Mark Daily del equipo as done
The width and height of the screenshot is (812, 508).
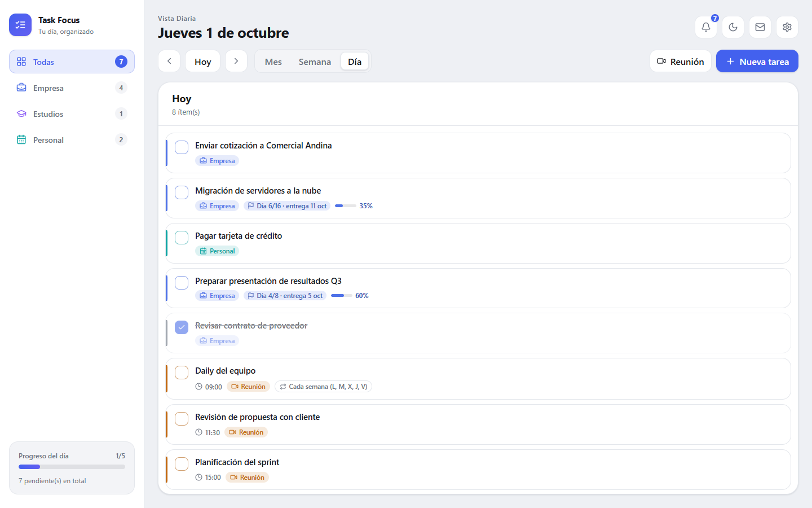coord(182,373)
